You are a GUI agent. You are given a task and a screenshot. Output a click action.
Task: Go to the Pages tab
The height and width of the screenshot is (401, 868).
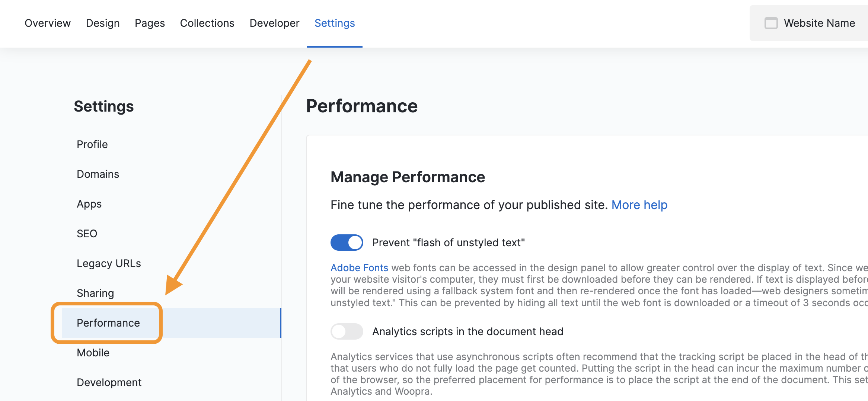[150, 23]
